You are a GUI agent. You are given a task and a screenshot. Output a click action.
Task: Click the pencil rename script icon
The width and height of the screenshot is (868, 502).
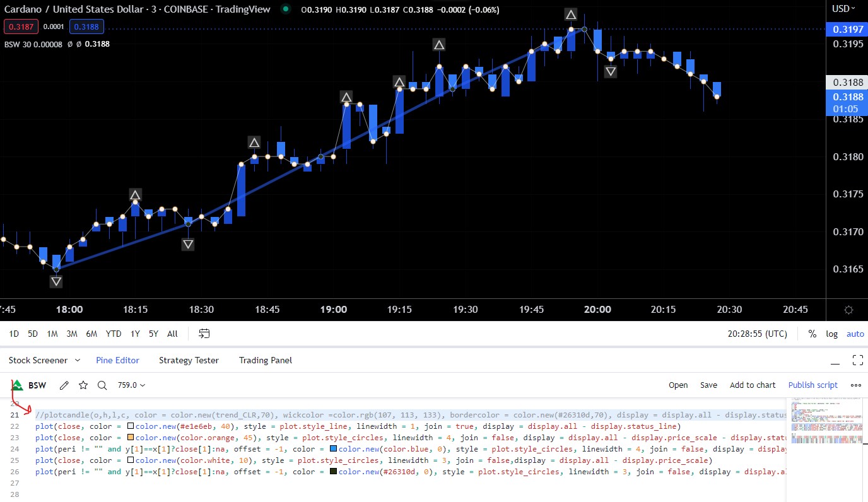pyautogui.click(x=64, y=385)
